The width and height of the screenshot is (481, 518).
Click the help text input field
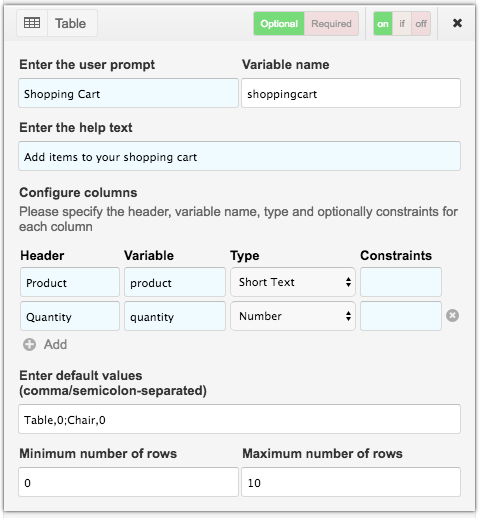click(239, 156)
